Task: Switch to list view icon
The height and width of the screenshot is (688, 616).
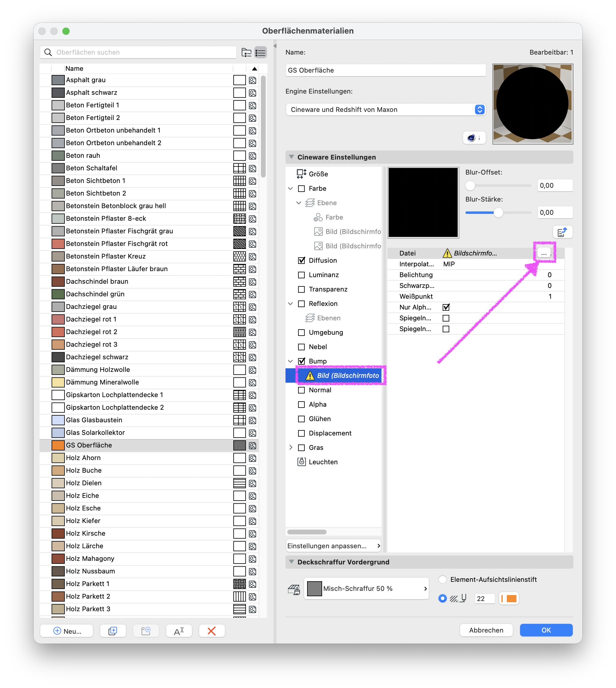Action: pyautogui.click(x=261, y=52)
